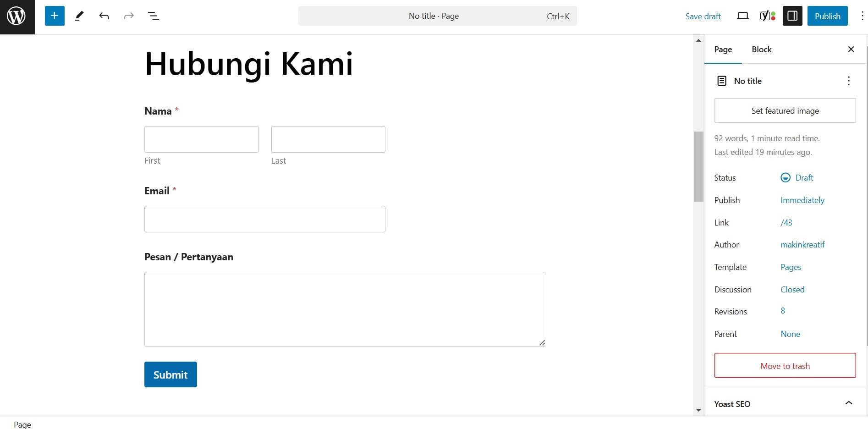This screenshot has height=429, width=868.
Task: Click the Page breadcrumb in footer
Action: pos(22,424)
